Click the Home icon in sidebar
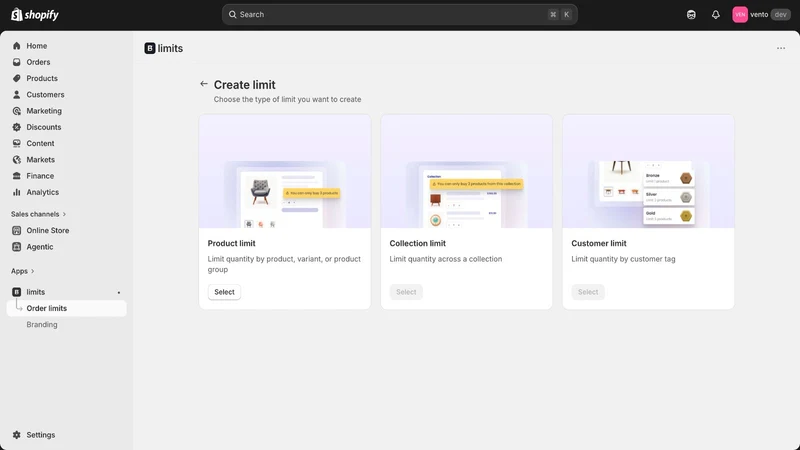800x450 pixels. click(x=17, y=46)
